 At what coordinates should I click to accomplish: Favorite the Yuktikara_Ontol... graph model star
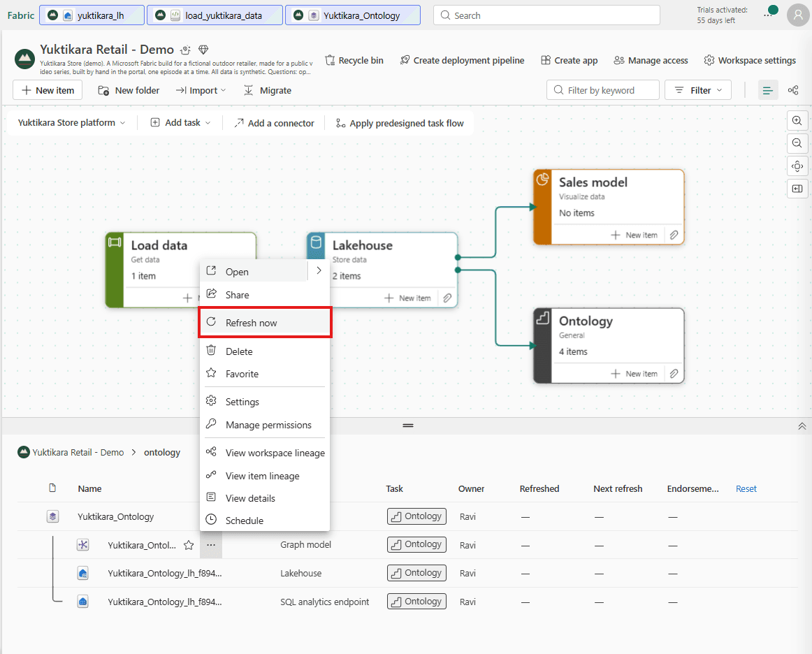(x=189, y=545)
